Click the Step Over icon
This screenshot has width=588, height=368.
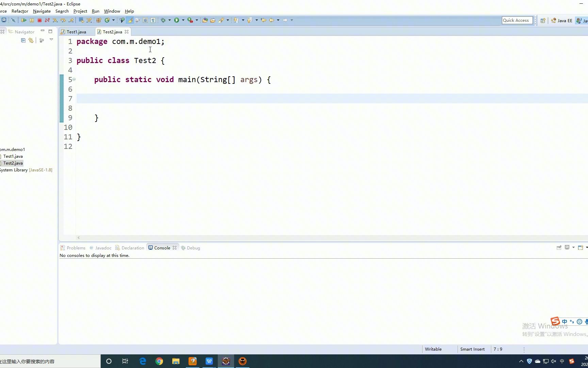(63, 20)
